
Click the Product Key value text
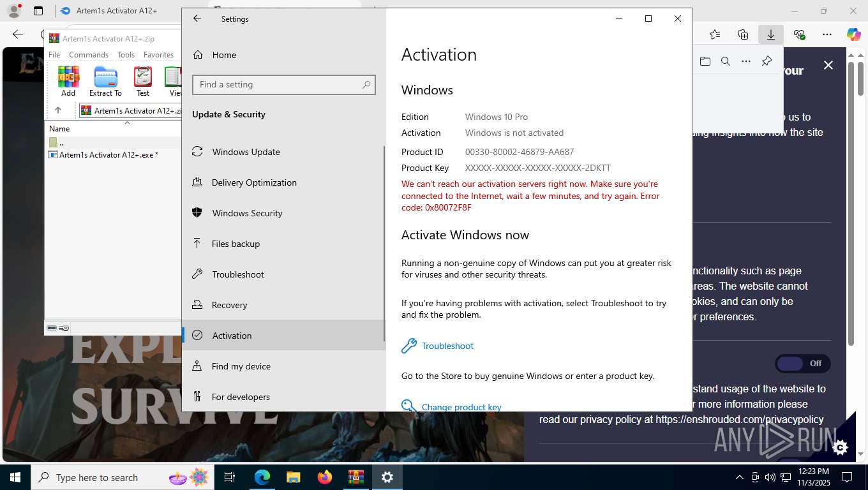[538, 168]
